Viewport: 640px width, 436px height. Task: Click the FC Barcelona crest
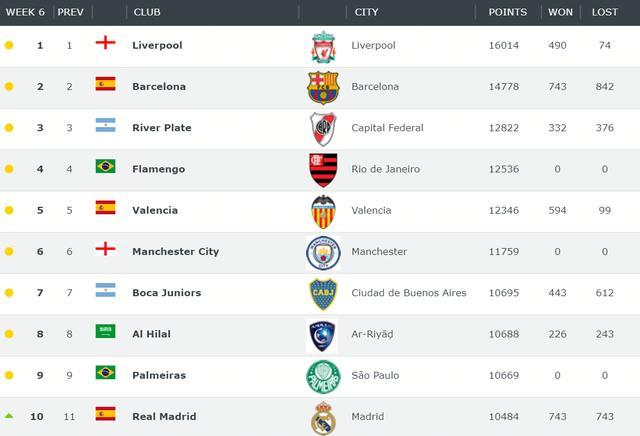(x=323, y=88)
